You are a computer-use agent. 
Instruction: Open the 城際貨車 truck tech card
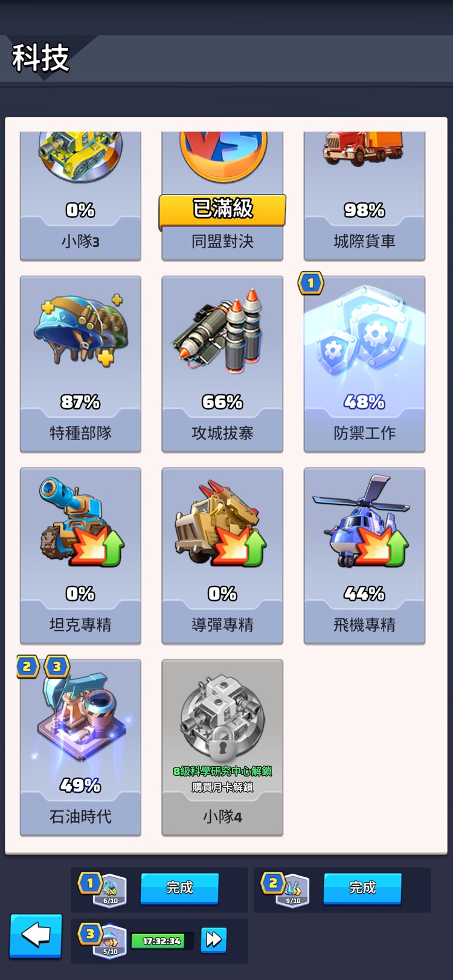364,196
